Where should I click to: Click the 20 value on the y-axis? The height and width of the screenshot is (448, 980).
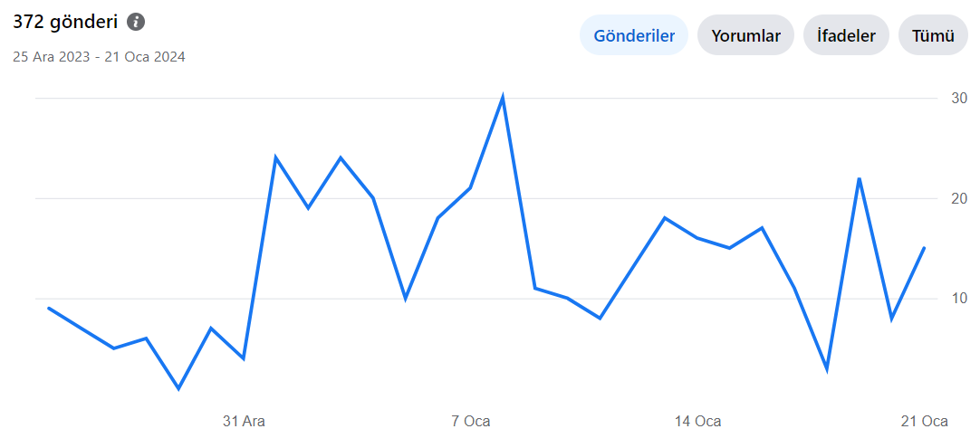point(959,198)
